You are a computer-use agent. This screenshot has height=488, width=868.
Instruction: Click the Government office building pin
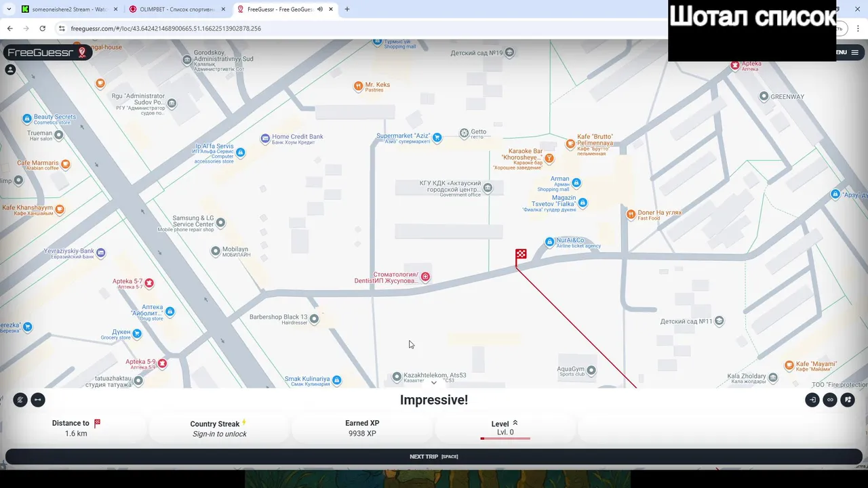(488, 188)
